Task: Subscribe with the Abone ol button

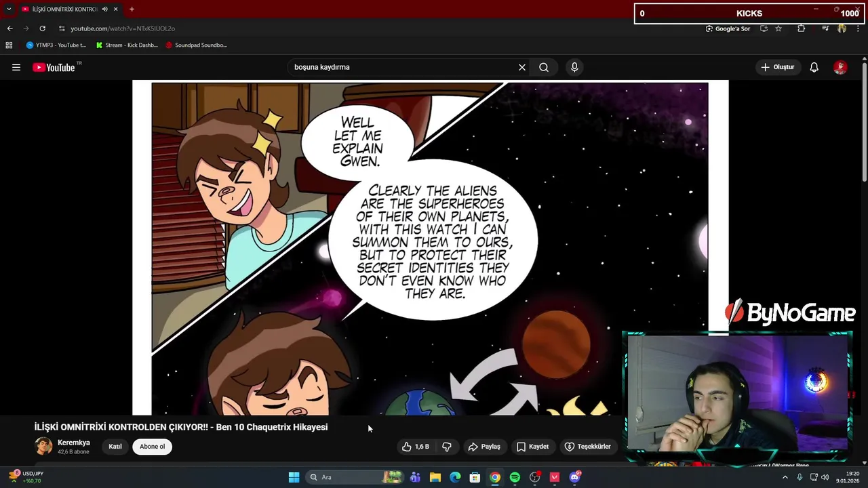Action: tap(152, 447)
